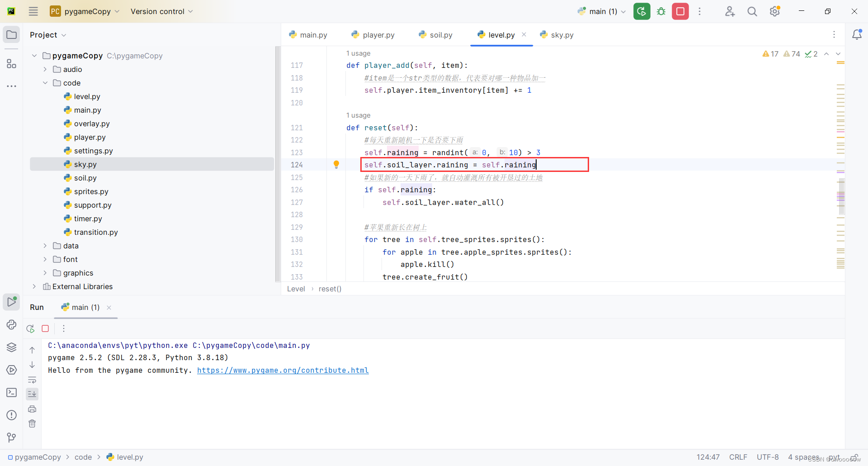Stop process in Run panel toolbar
The width and height of the screenshot is (868, 466).
point(45,328)
